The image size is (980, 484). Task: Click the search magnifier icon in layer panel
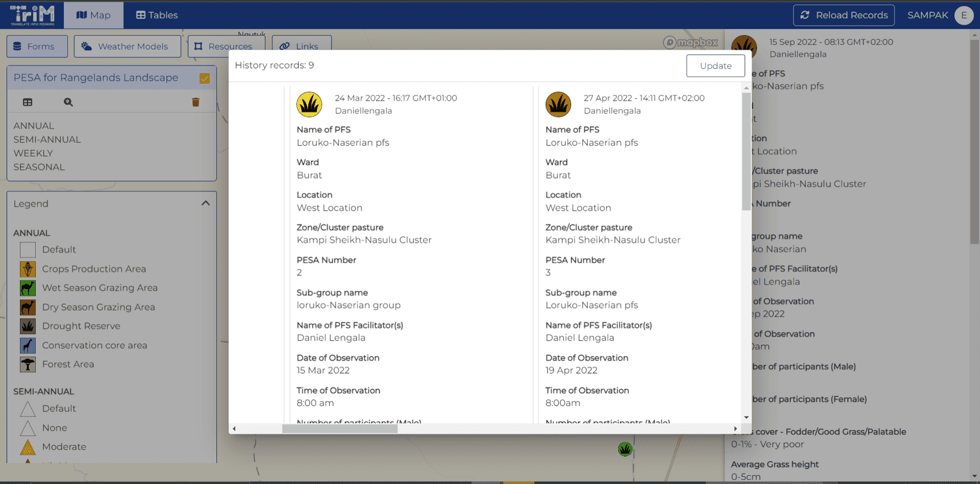[69, 102]
